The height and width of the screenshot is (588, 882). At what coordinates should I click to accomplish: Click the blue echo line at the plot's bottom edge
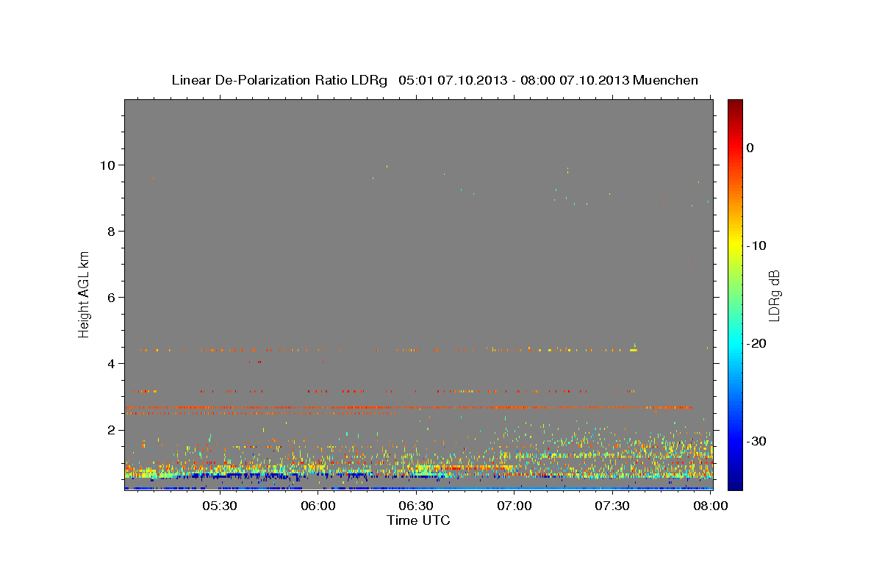pyautogui.click(x=418, y=488)
